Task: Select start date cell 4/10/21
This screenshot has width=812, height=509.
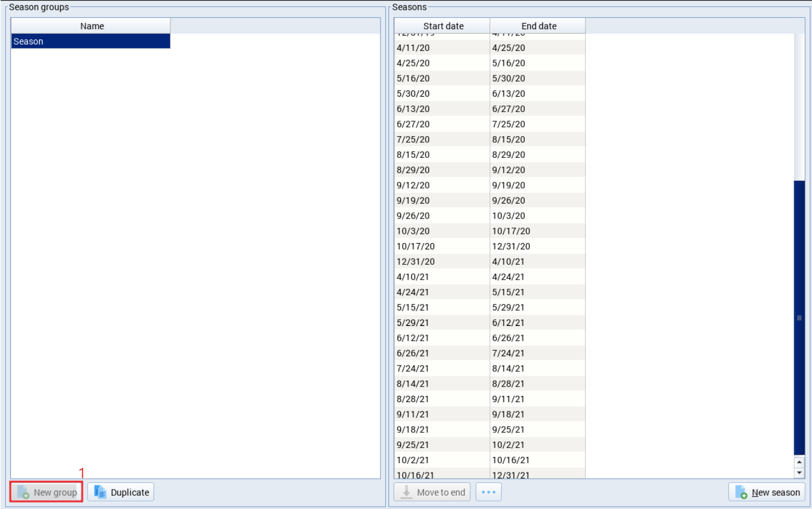Action: point(442,277)
